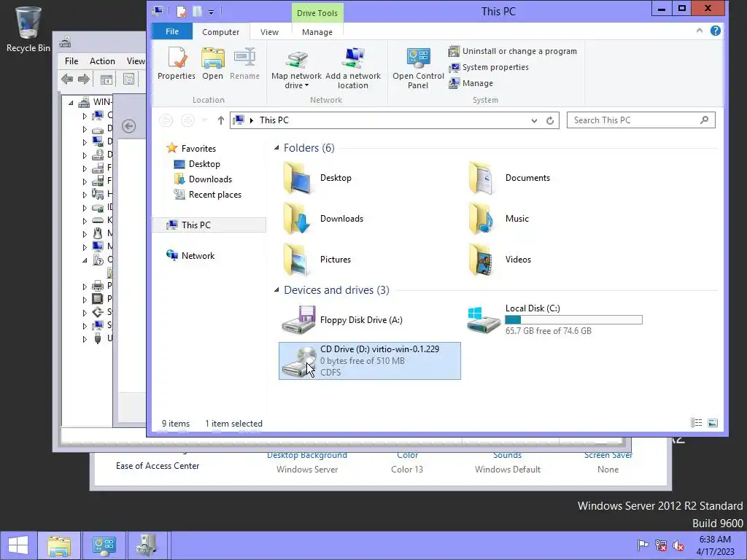Click the Control Panel taskbar icon
The image size is (747, 560).
point(104,545)
